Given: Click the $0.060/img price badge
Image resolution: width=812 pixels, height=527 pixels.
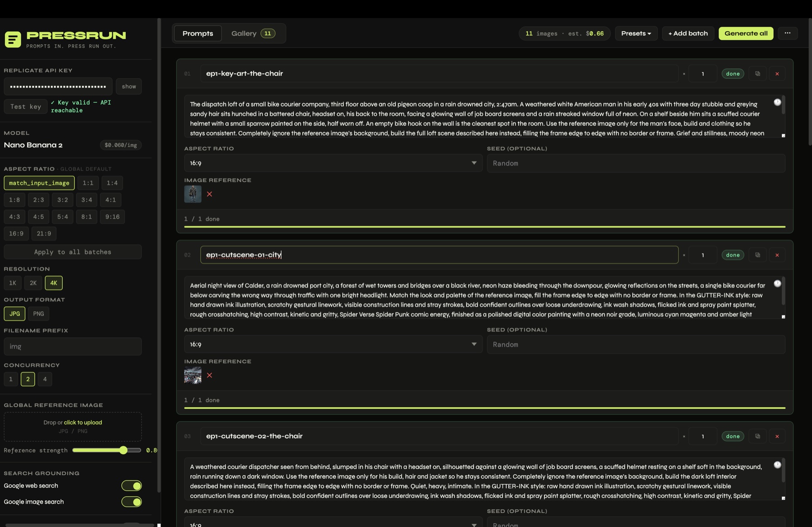Looking at the screenshot, I should tap(120, 145).
